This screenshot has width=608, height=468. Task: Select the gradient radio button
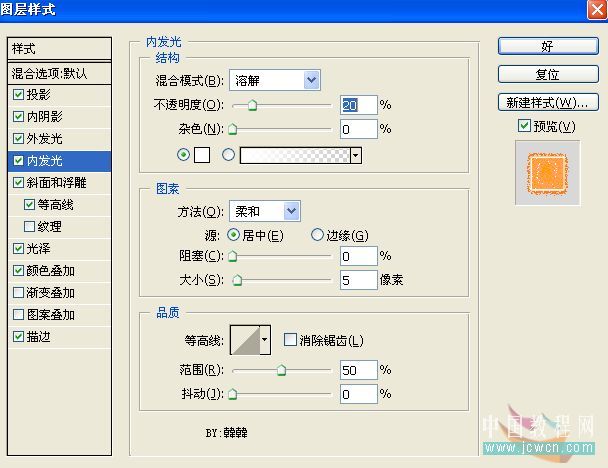[x=228, y=155]
